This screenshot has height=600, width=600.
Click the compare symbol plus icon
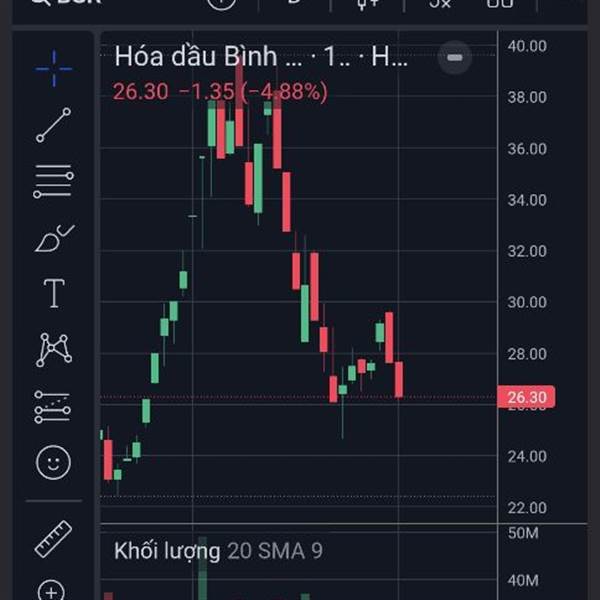(x=222, y=3)
